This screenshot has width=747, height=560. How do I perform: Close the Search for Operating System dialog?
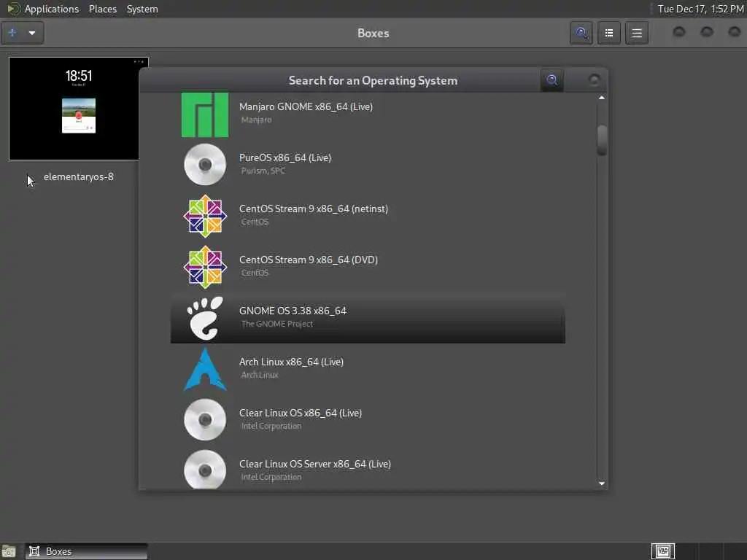[594, 80]
